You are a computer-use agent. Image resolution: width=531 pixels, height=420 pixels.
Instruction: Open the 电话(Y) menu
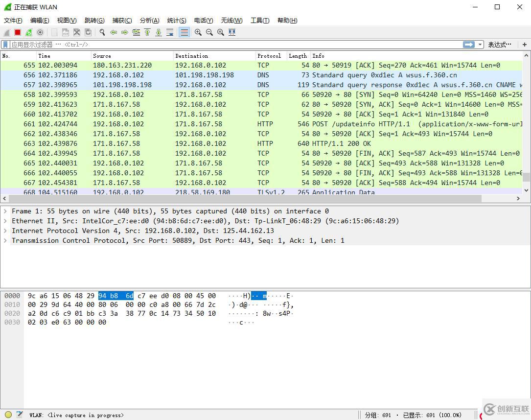[x=204, y=21]
